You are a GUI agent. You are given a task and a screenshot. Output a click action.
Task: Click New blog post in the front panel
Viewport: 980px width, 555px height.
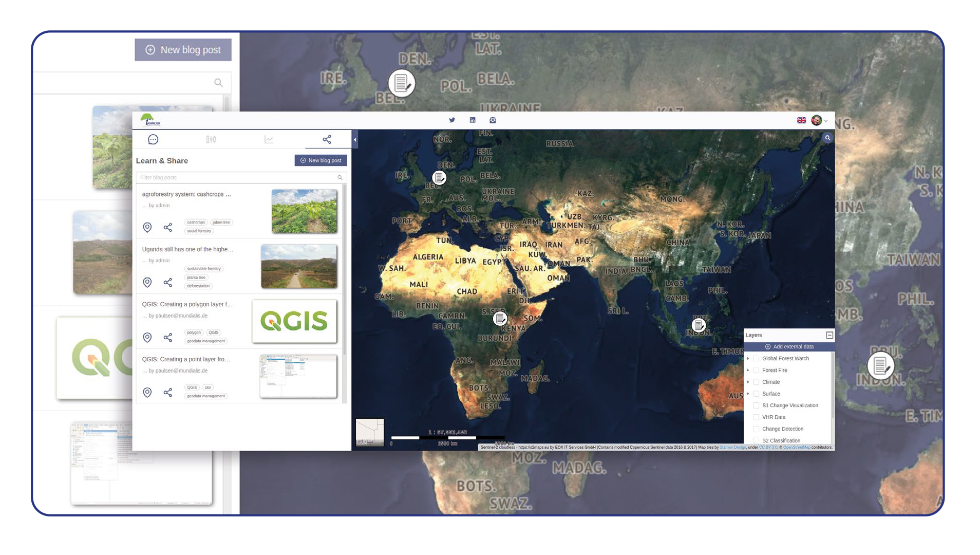coord(321,160)
